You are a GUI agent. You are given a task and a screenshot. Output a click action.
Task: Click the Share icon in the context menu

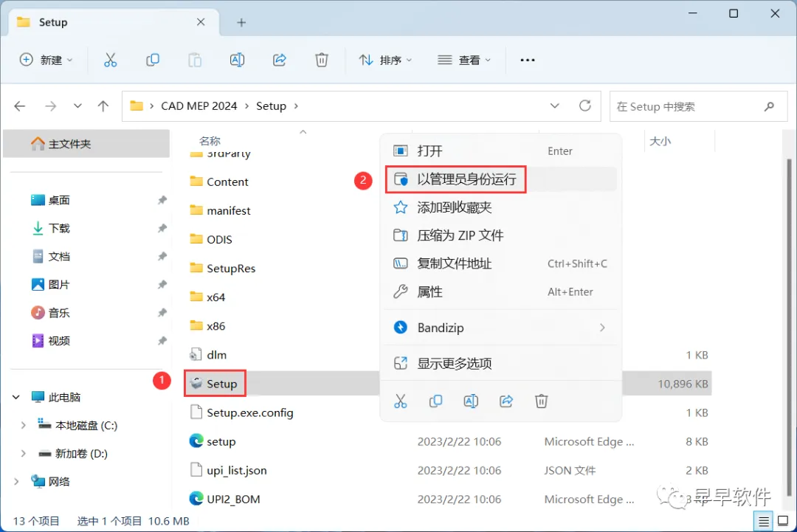[x=506, y=401]
